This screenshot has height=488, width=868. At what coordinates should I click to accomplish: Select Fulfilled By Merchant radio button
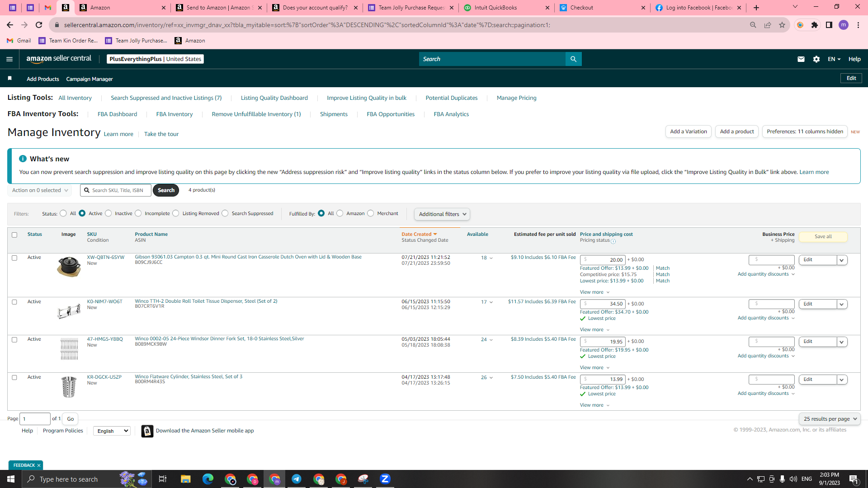click(371, 214)
